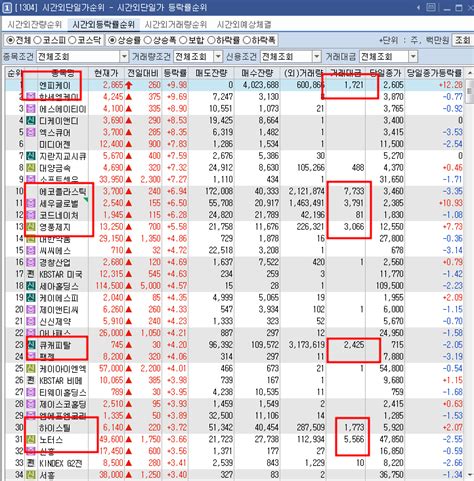Click the purple badge icon beside 신신제약
This screenshot has height=481, width=474.
click(x=31, y=322)
